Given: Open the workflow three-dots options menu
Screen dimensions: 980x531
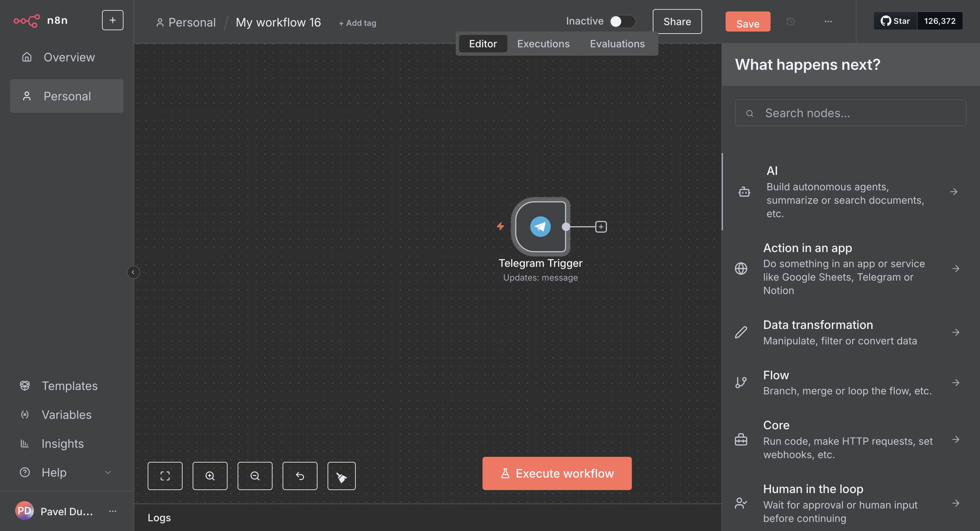Looking at the screenshot, I should tap(828, 22).
